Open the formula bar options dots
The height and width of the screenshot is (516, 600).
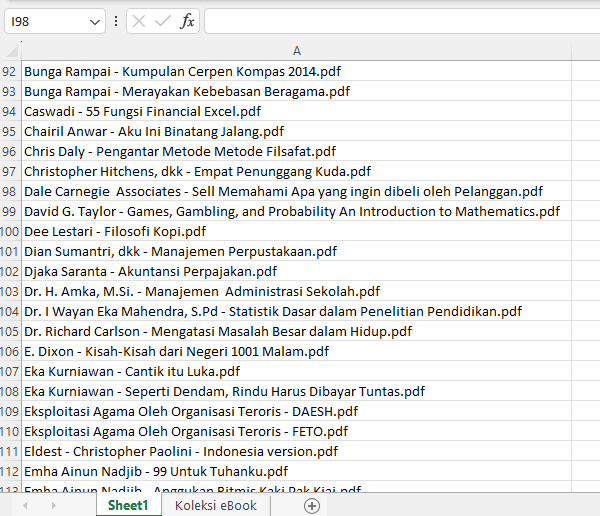click(x=116, y=21)
